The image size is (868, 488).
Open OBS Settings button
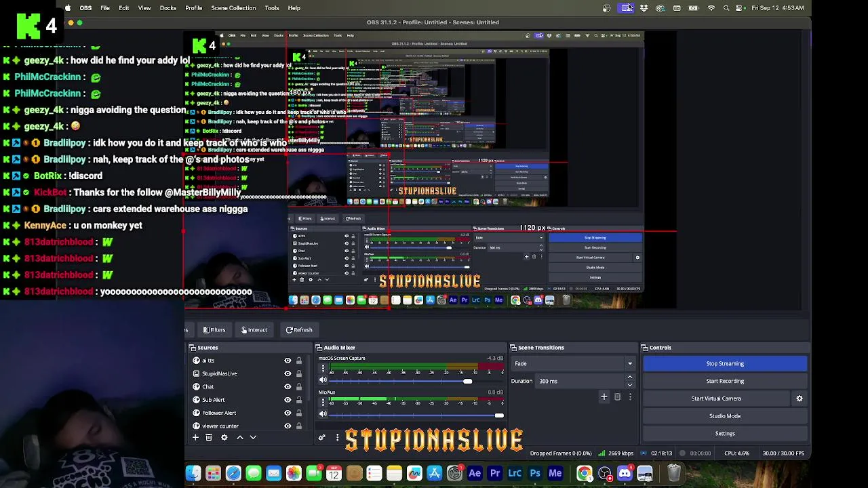[x=725, y=434]
